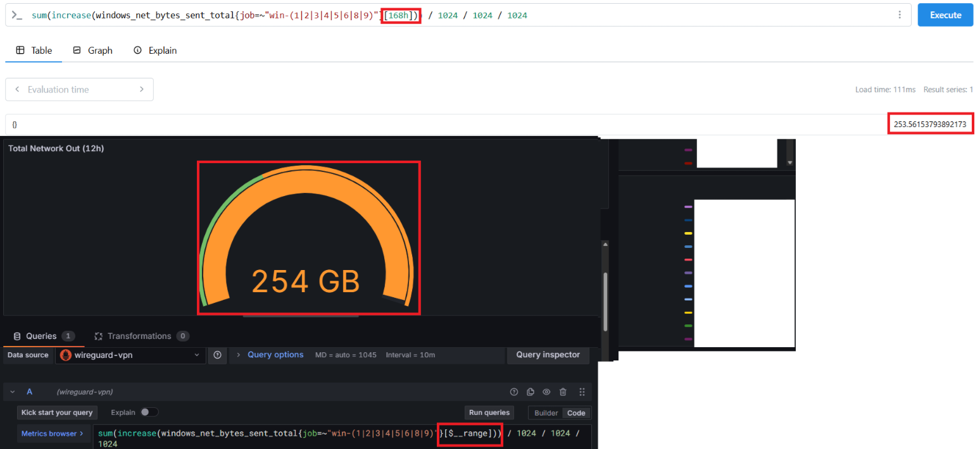The width and height of the screenshot is (980, 449).
Task: Switch query editor to Builder mode
Action: (x=546, y=413)
